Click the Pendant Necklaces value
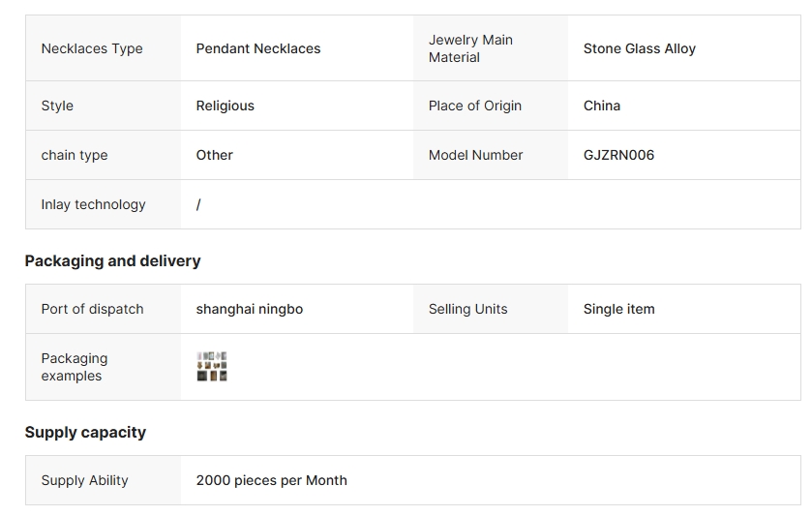This screenshot has height=516, width=812. [257, 48]
